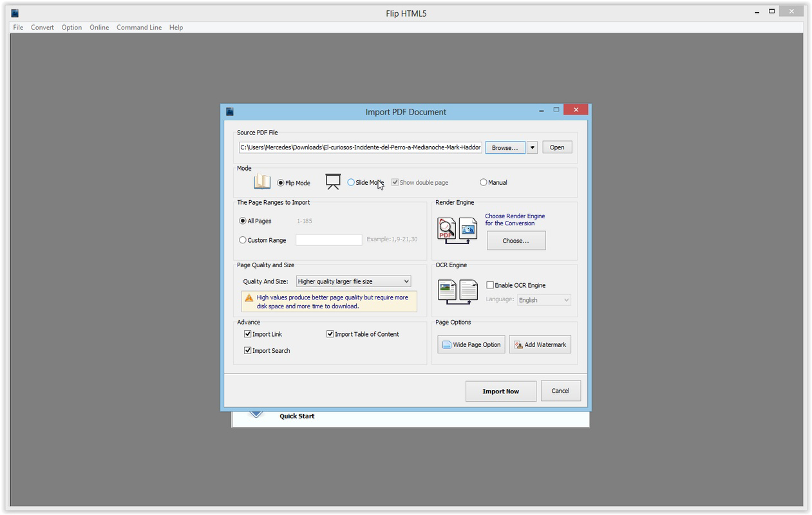Image resolution: width=812 pixels, height=515 pixels.
Task: Open the Option menu
Action: pyautogui.click(x=71, y=27)
